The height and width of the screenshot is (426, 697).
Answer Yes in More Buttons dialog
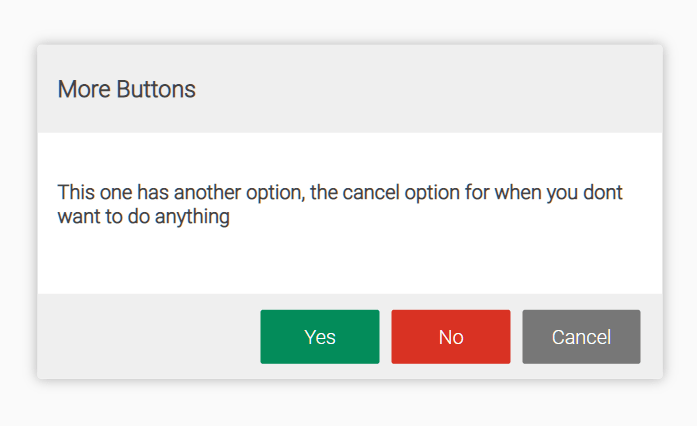320,337
